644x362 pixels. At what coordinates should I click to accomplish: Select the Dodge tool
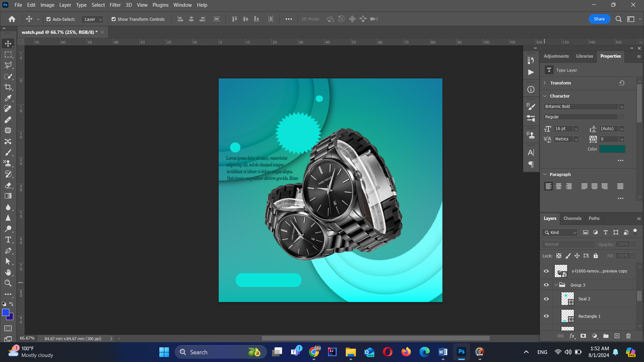click(x=8, y=229)
